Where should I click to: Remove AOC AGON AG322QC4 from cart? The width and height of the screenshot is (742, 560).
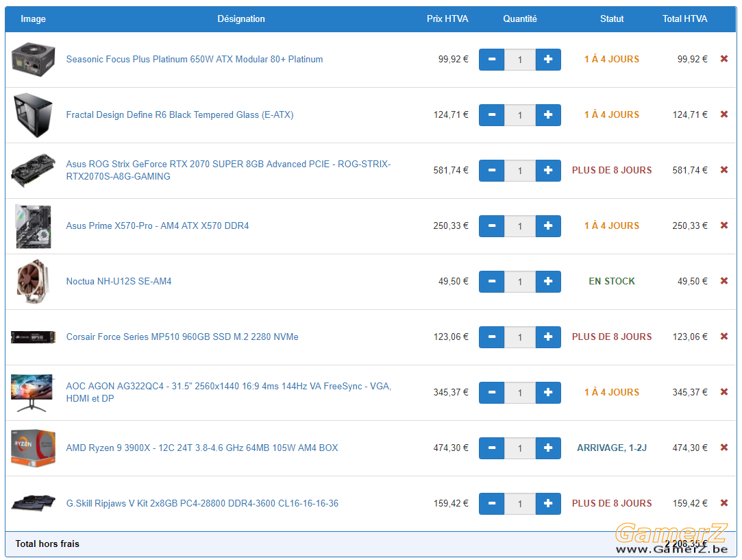pyautogui.click(x=724, y=391)
